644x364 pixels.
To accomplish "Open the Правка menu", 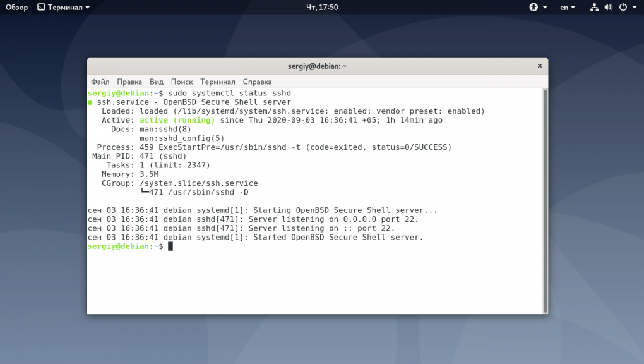I will point(129,82).
